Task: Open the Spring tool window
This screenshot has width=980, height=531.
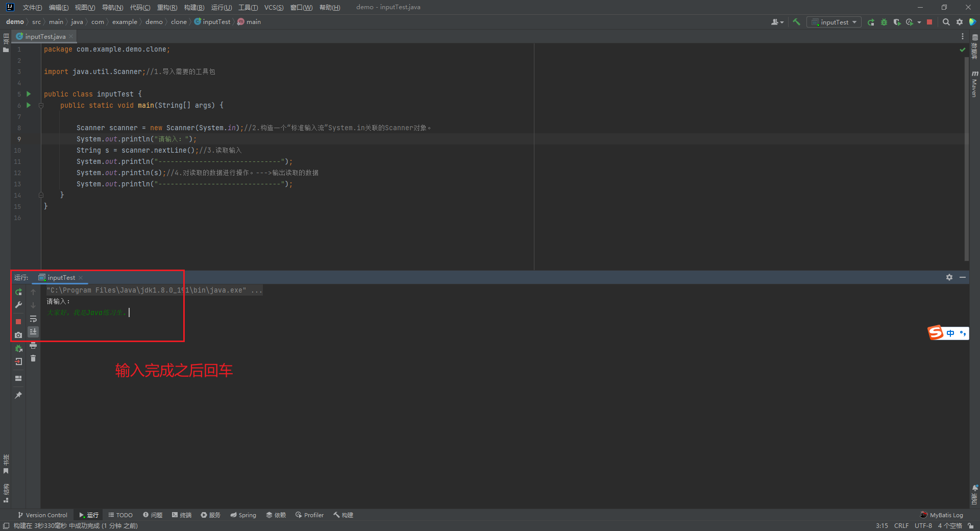Action: click(243, 515)
